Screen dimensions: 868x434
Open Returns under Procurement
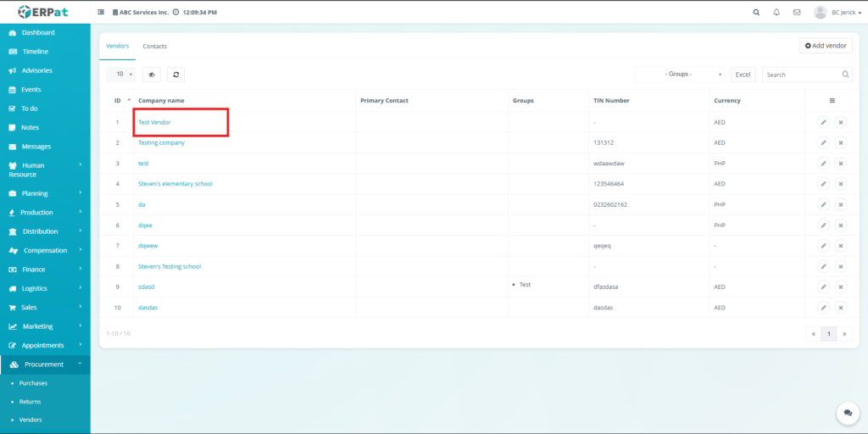(30, 402)
